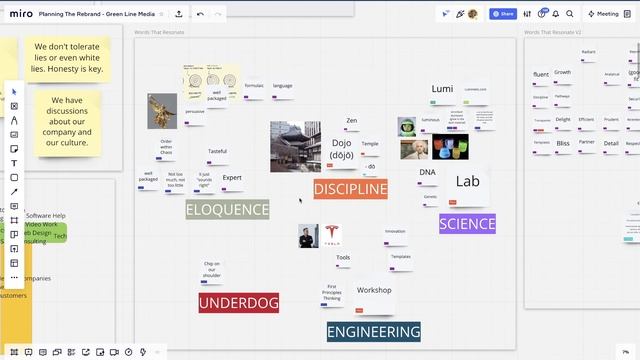Select the Expert note
Image resolution: width=640 pixels, height=360 pixels.
point(232,181)
